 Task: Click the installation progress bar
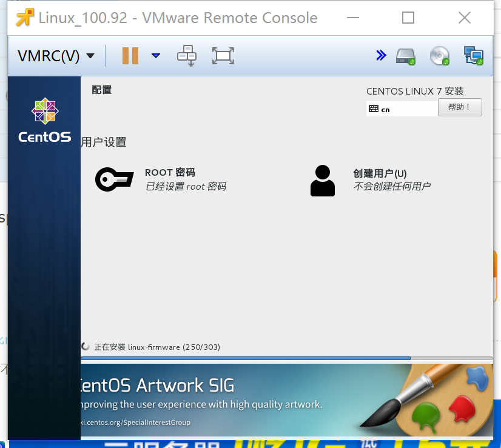point(287,358)
